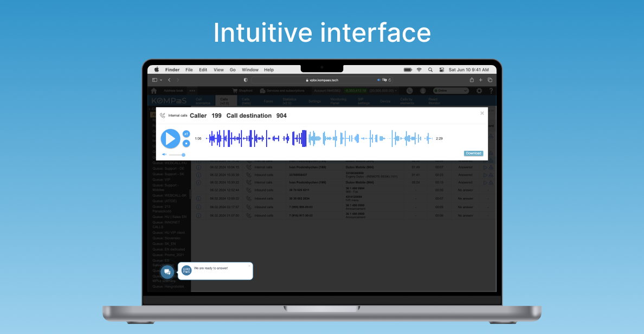The image size is (644, 334).
Task: Open the Window menu
Action: pos(250,70)
